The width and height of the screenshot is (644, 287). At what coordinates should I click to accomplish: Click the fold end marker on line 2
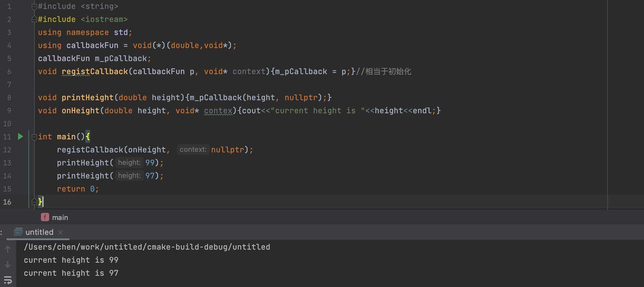coord(34,19)
